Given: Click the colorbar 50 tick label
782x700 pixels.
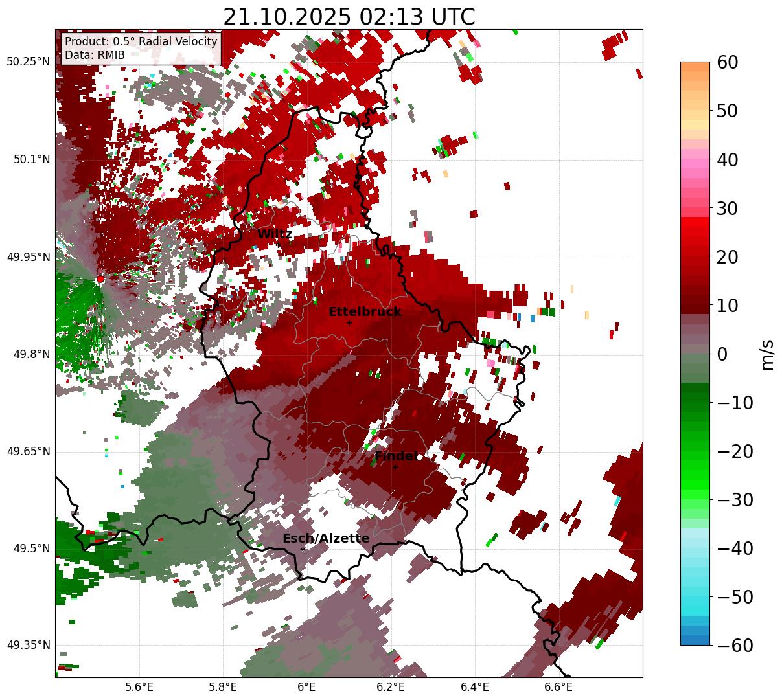Looking at the screenshot, I should click(x=727, y=111).
